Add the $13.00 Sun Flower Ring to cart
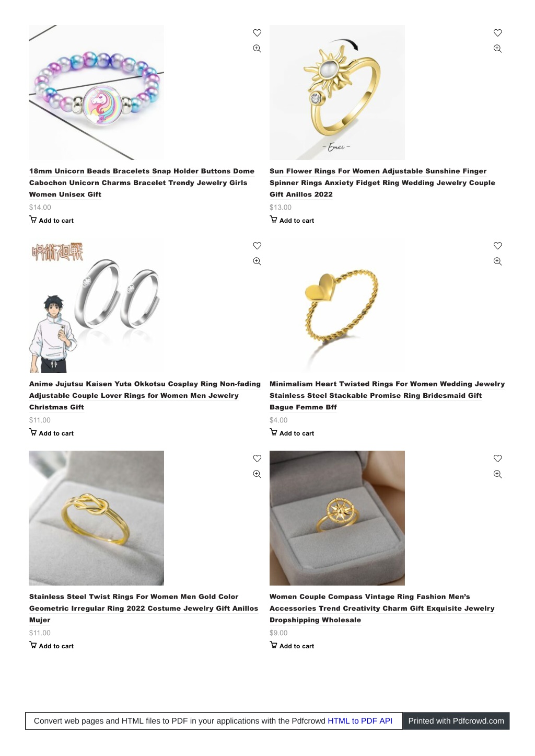Viewport: 535px width, 756px height. 292,220
